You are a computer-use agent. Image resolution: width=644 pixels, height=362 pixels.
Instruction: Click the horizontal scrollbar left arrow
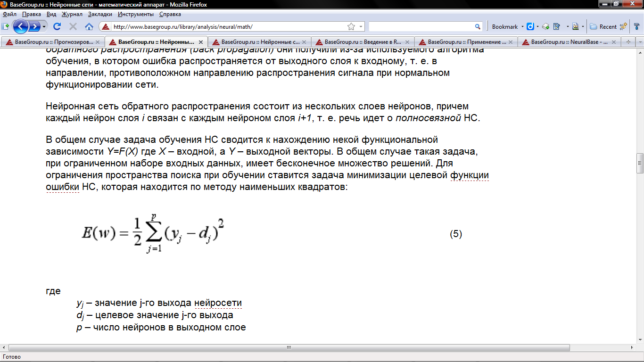tap(4, 348)
